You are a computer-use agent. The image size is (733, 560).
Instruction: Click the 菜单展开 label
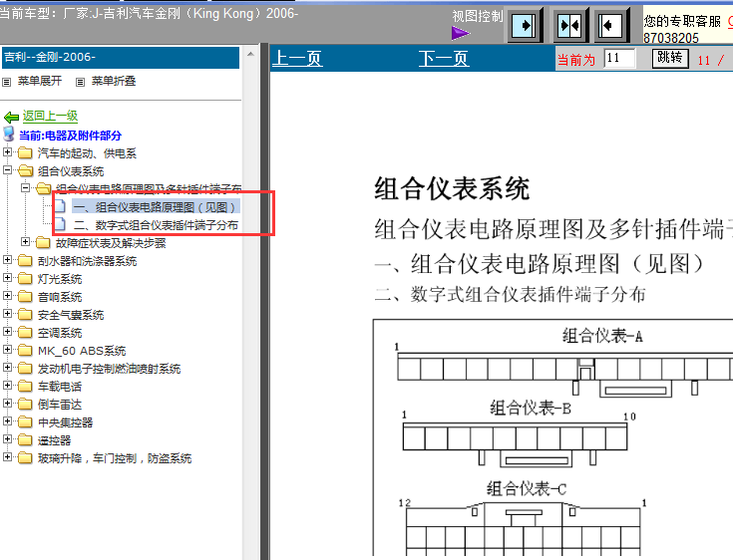(40, 82)
